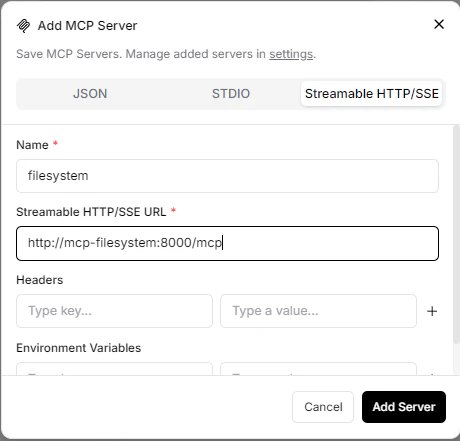This screenshot has height=441, width=460.
Task: Click the Environment Variables key field
Action: (x=114, y=369)
